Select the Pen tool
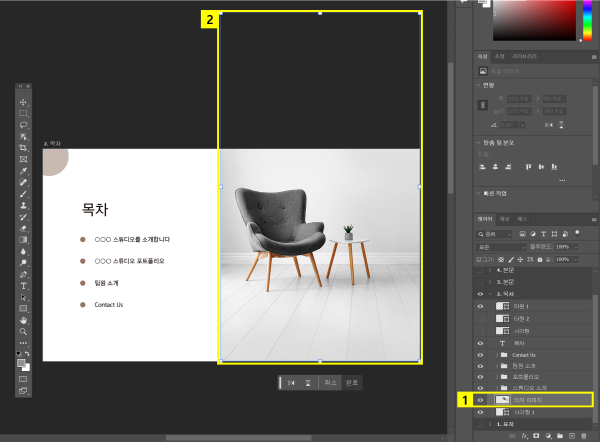 click(23, 274)
